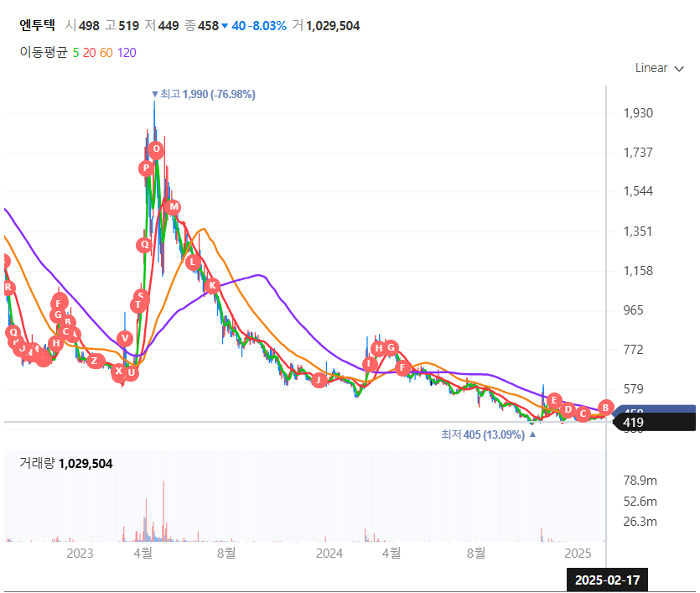Viewport: 700px width, 593px height.
Task: Click the "V" event marker badge
Action: [123, 339]
